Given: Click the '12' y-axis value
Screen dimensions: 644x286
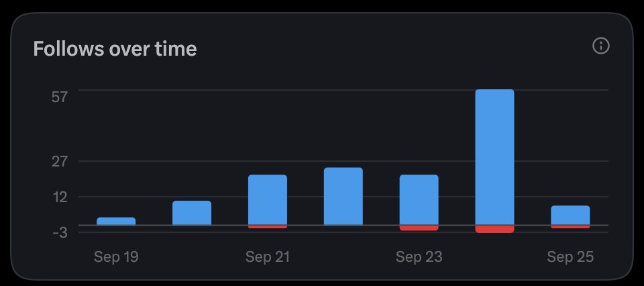Looking at the screenshot, I should [59, 197].
